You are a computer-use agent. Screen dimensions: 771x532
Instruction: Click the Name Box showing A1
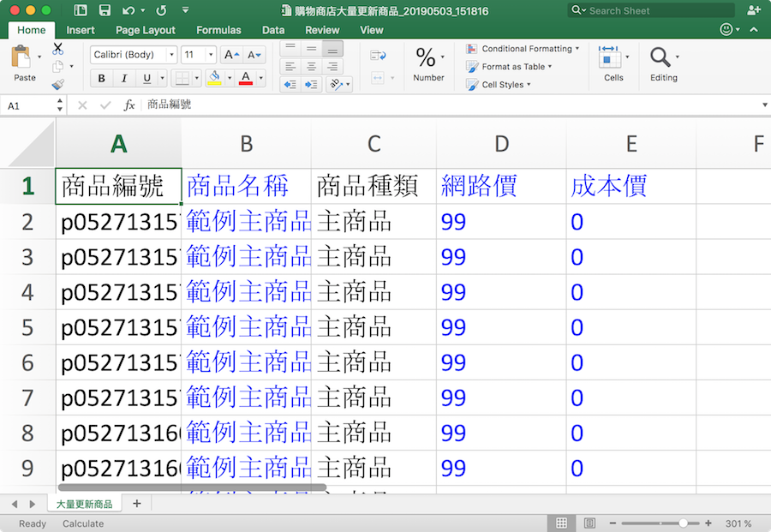(29, 105)
